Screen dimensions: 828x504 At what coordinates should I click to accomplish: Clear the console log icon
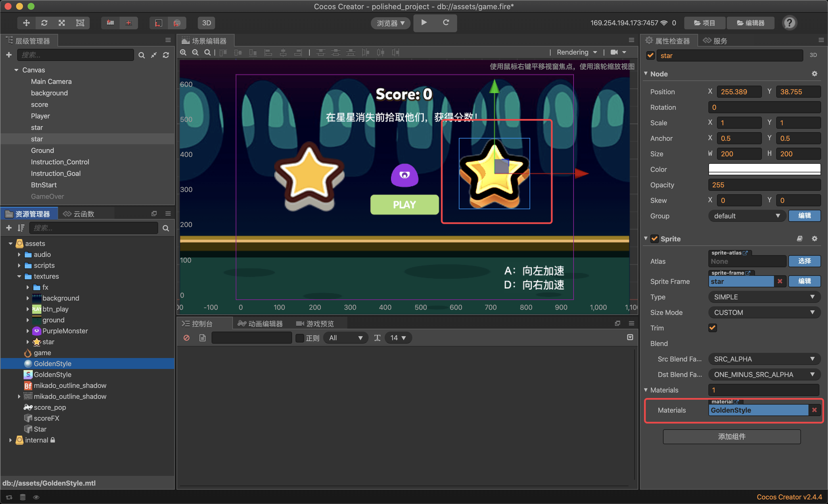pyautogui.click(x=187, y=338)
